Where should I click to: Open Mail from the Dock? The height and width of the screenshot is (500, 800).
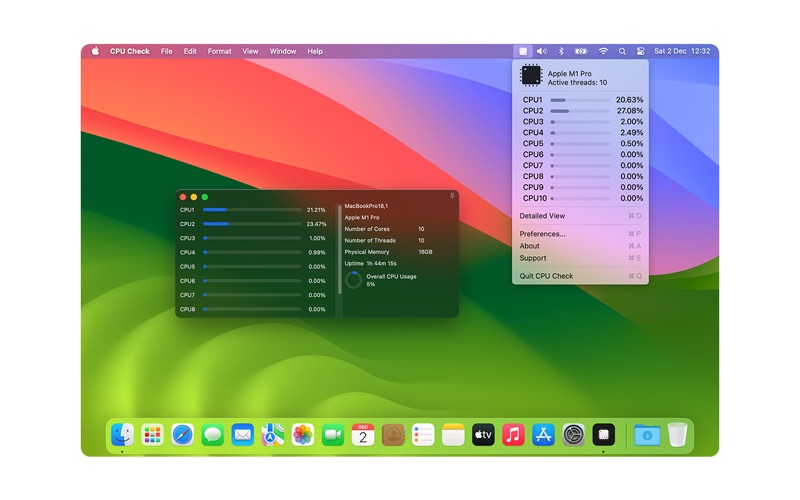[243, 435]
